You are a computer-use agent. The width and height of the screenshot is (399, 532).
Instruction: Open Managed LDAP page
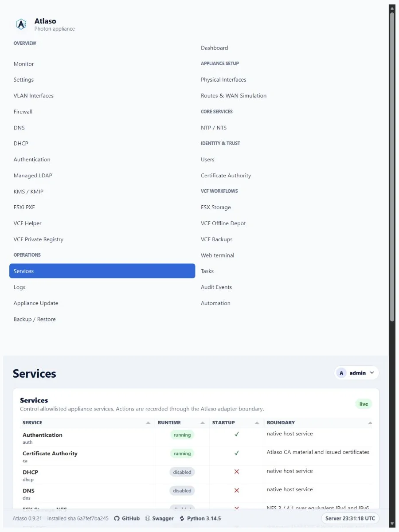33,176
